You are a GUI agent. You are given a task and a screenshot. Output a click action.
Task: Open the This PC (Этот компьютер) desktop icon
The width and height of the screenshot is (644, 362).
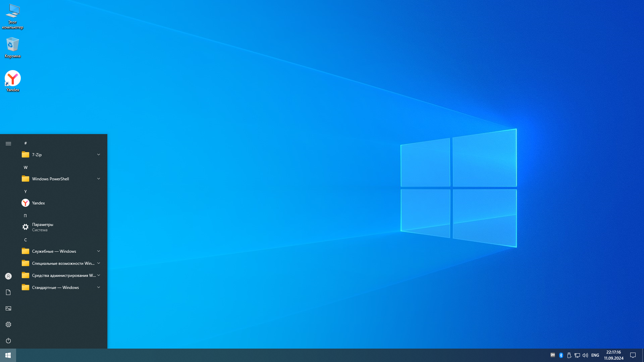13,15
